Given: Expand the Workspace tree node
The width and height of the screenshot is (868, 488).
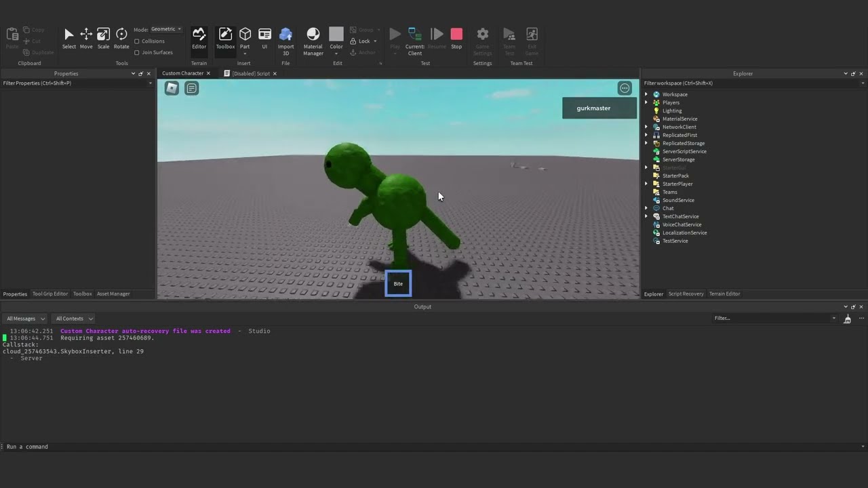Looking at the screenshot, I should point(646,94).
